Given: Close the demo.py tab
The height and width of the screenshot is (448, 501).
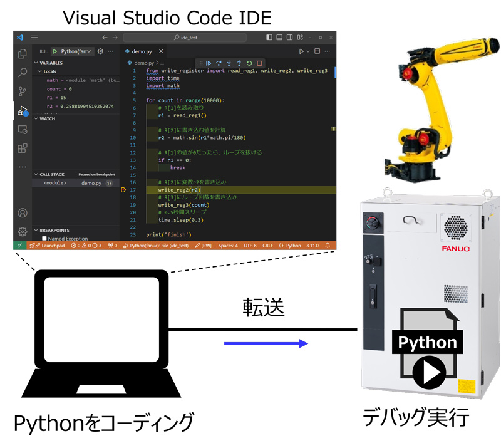Looking at the screenshot, I should (x=161, y=51).
